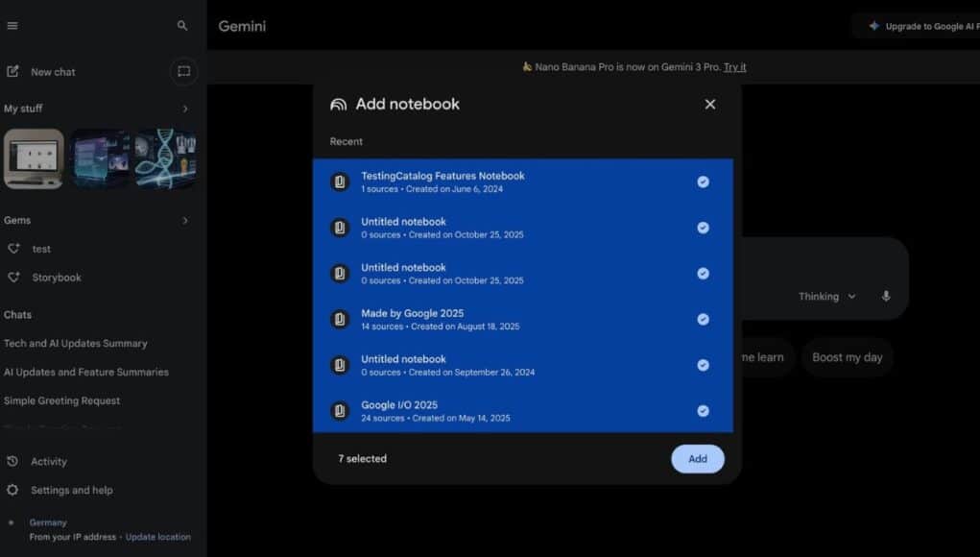Deselect the Made by Google 2025 notebook

(x=703, y=319)
